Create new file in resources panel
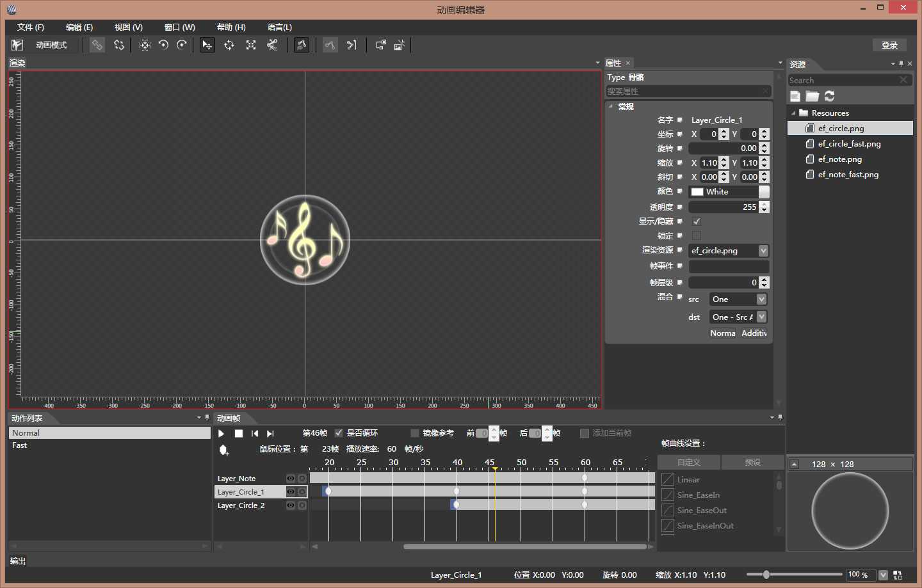Viewport: 922px width, 588px height. coord(795,96)
